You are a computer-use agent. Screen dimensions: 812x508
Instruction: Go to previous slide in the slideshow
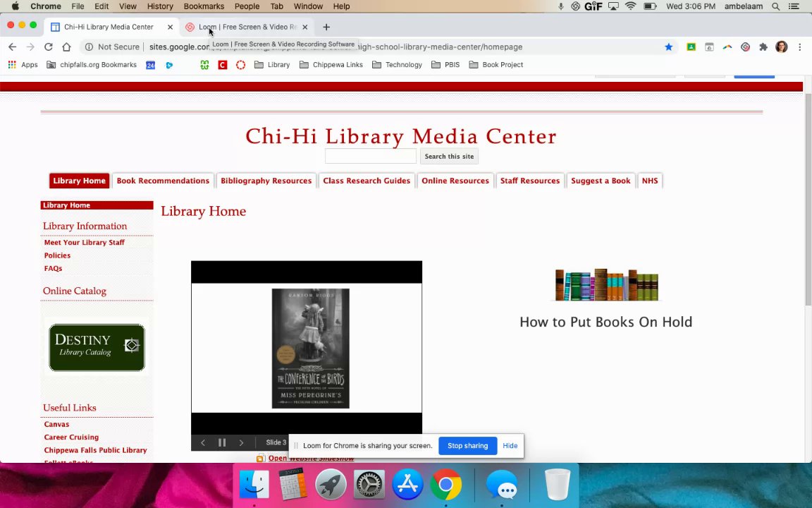tap(203, 442)
